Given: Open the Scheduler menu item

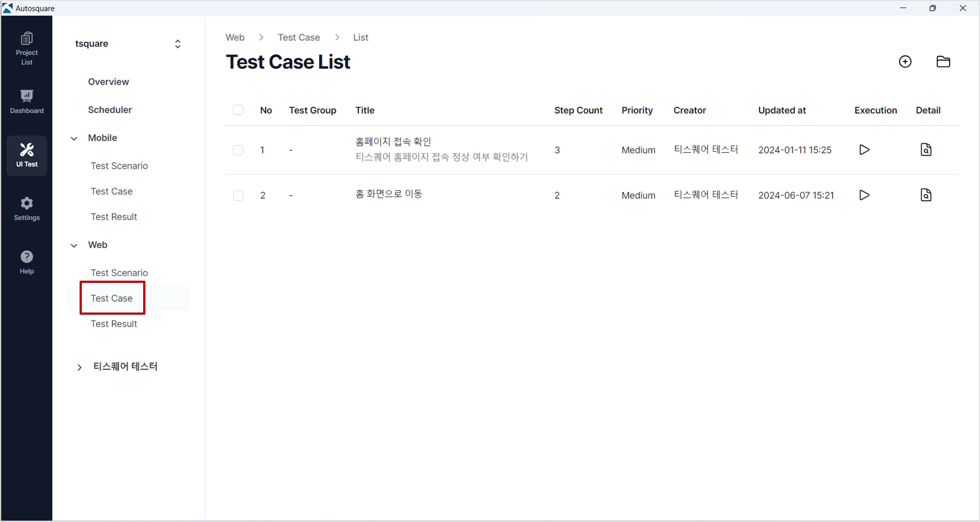Looking at the screenshot, I should tap(110, 110).
